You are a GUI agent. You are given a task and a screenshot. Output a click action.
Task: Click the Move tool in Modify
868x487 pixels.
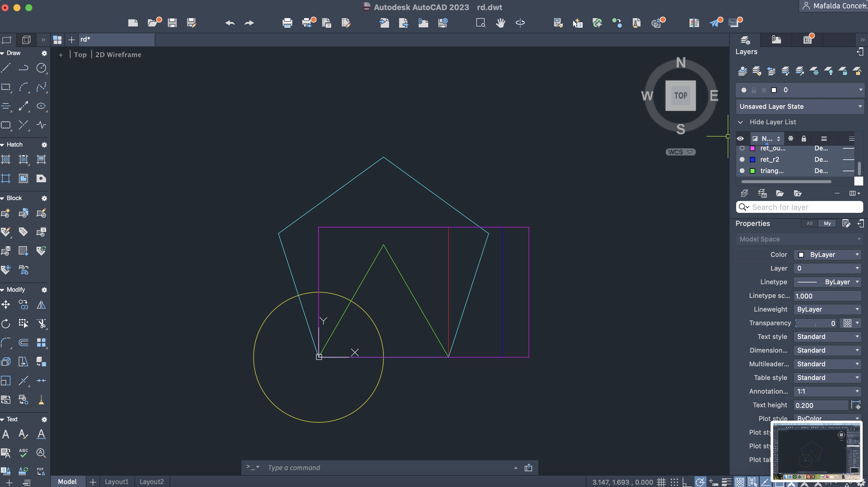pos(6,305)
